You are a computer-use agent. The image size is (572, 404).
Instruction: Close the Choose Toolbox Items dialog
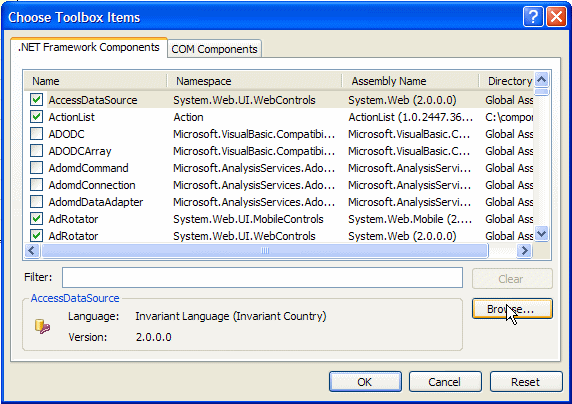556,17
